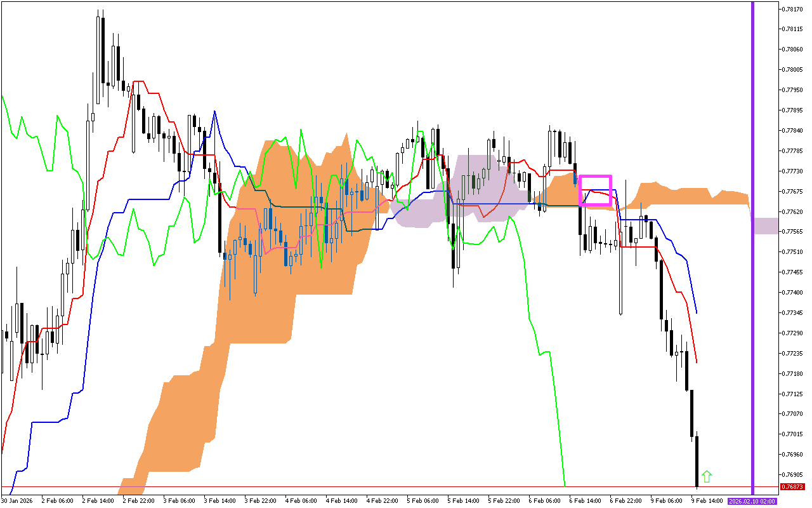This screenshot has width=812, height=508.
Task: Select the magenta rectangle outline on chart
Action: click(595, 177)
